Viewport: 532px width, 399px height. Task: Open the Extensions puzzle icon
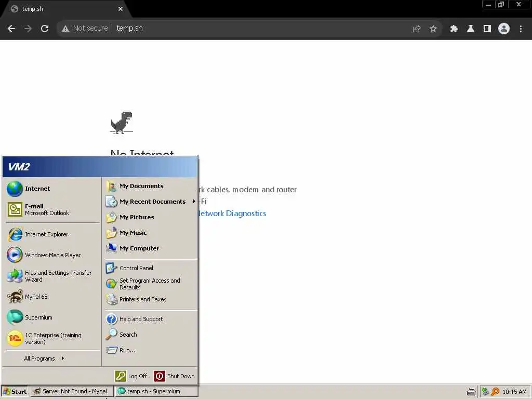click(x=454, y=29)
